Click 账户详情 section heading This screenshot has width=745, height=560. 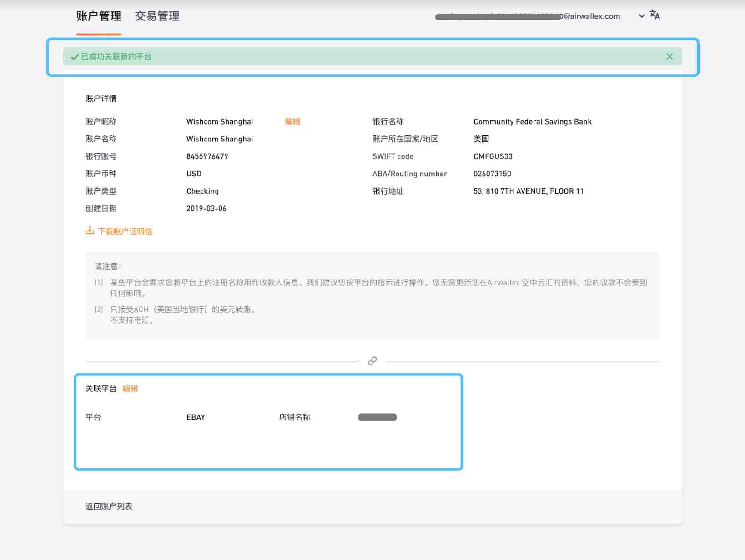tap(101, 99)
